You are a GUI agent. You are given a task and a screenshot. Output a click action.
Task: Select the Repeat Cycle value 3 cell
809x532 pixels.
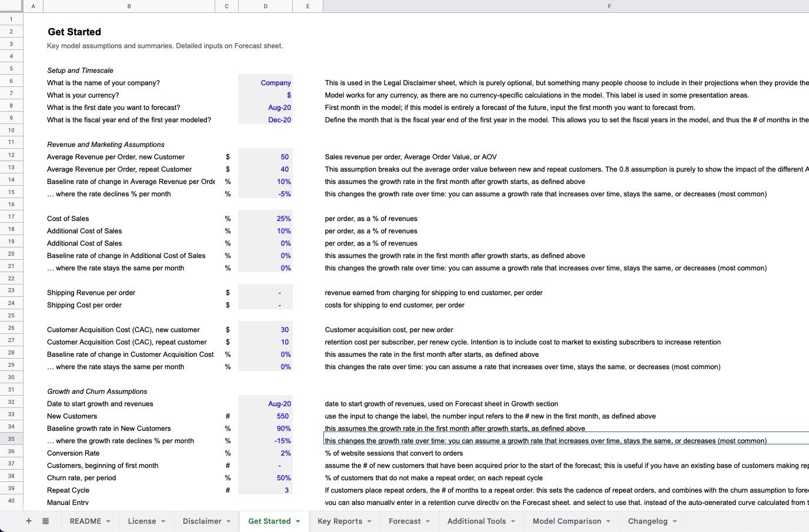click(265, 490)
